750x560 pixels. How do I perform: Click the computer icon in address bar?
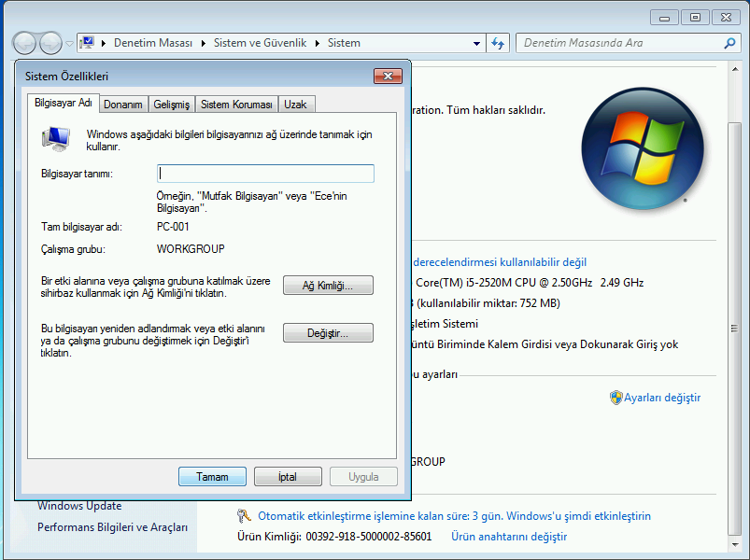87,43
